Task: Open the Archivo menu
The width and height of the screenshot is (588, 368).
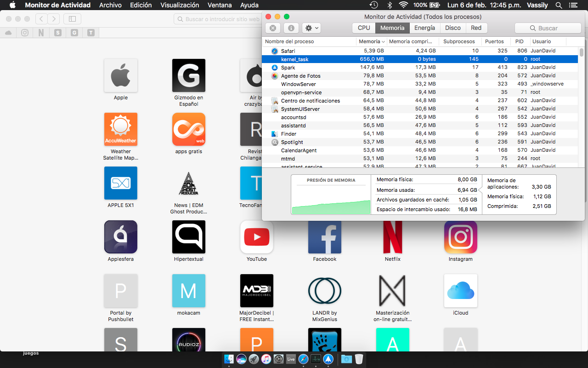Action: [x=110, y=5]
